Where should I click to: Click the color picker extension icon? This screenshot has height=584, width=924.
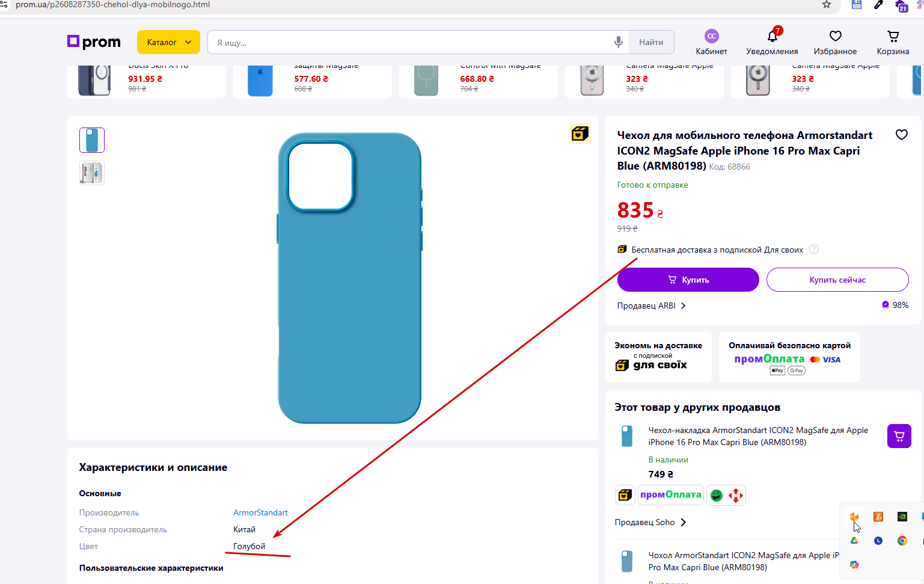878,5
